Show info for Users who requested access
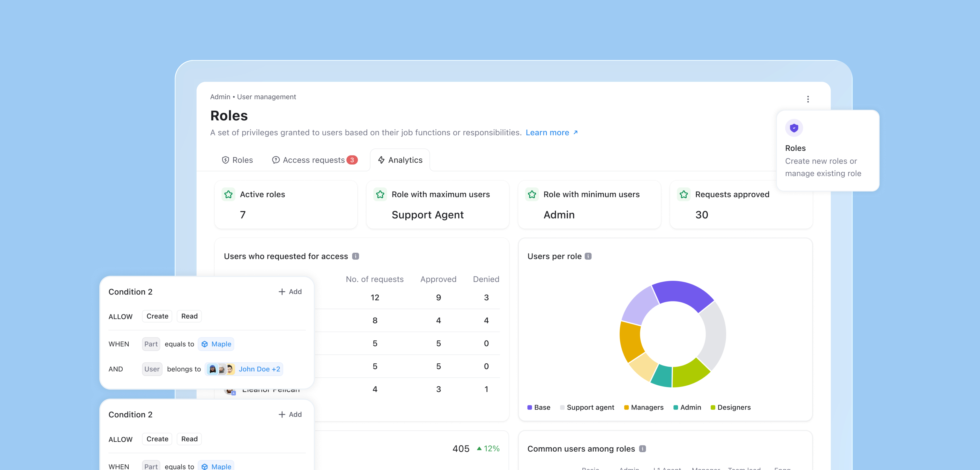 click(355, 256)
